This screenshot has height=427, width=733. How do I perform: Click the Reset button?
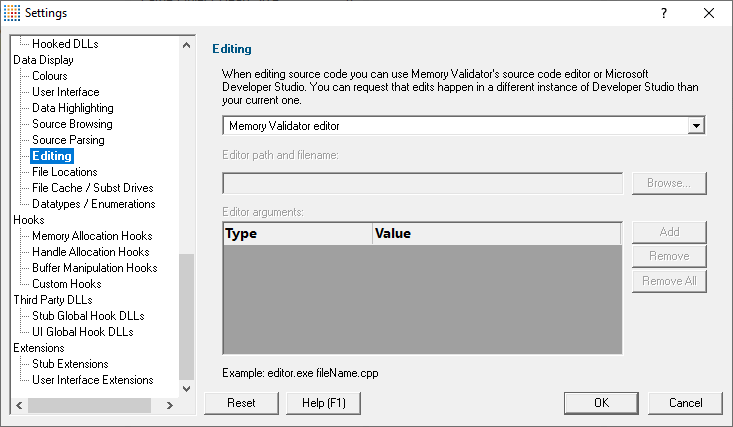click(x=241, y=403)
